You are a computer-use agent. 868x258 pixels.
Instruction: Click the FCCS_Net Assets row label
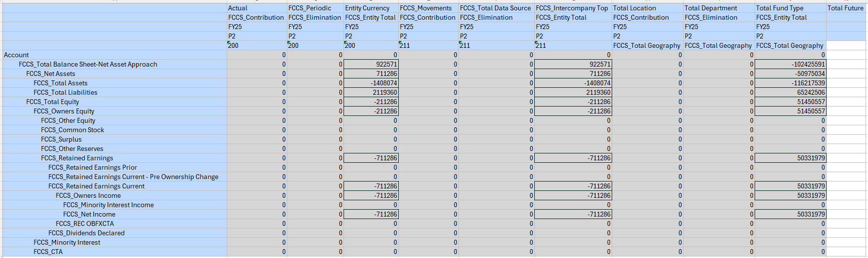tap(51, 74)
